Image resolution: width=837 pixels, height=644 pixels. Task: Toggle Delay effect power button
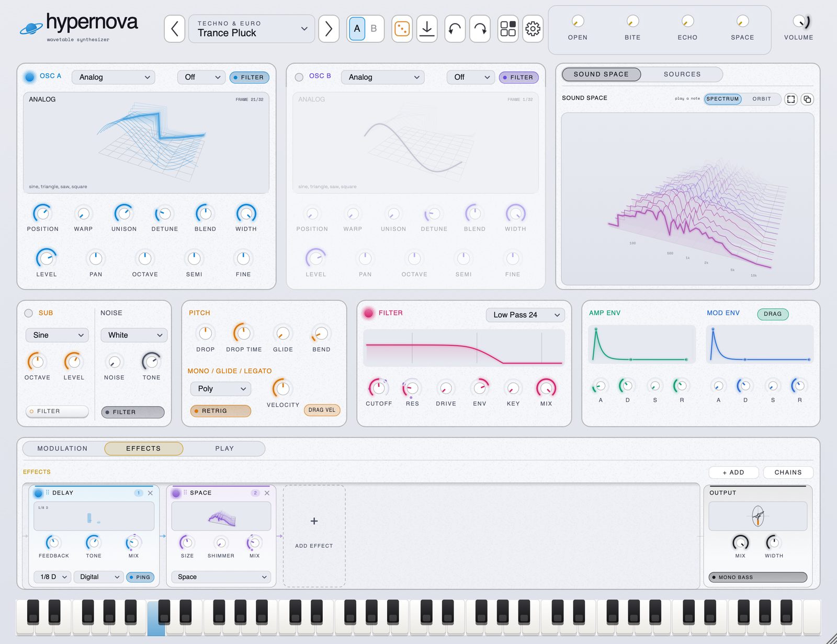pos(38,493)
